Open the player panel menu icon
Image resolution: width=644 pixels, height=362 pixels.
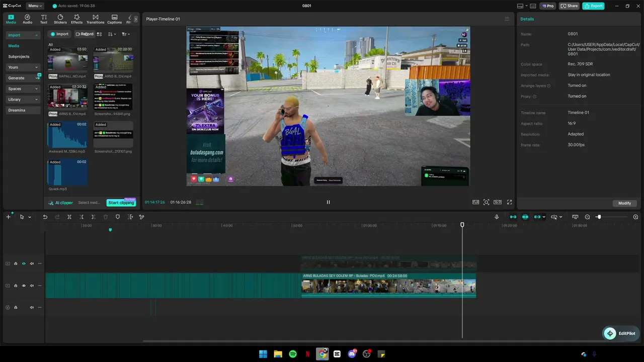coord(507,19)
